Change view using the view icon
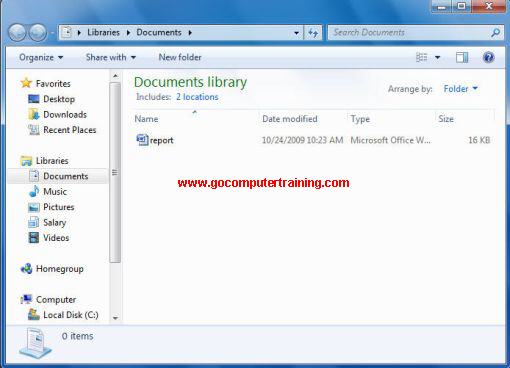Viewport: 510px width, 368px height. (x=422, y=57)
